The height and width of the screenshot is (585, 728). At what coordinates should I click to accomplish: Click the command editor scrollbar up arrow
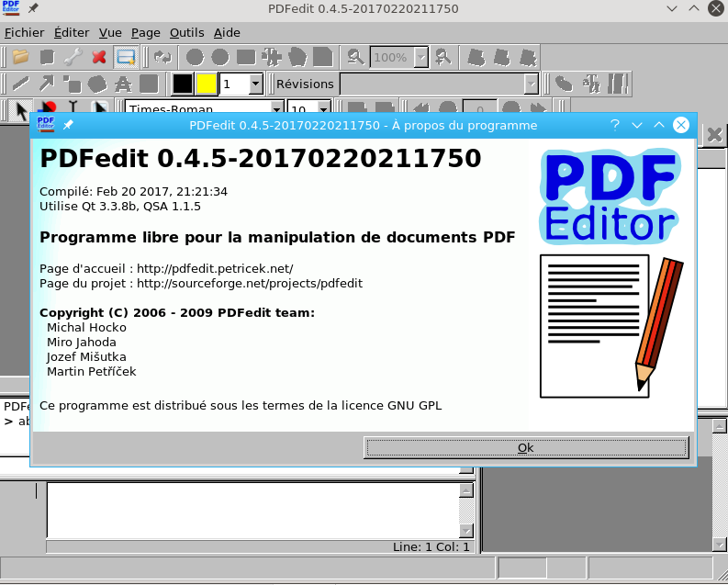(466, 490)
